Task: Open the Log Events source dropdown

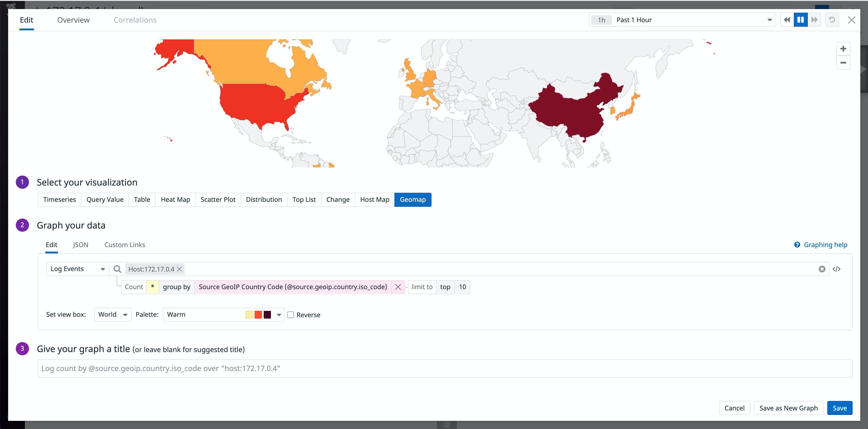Action: [77, 269]
